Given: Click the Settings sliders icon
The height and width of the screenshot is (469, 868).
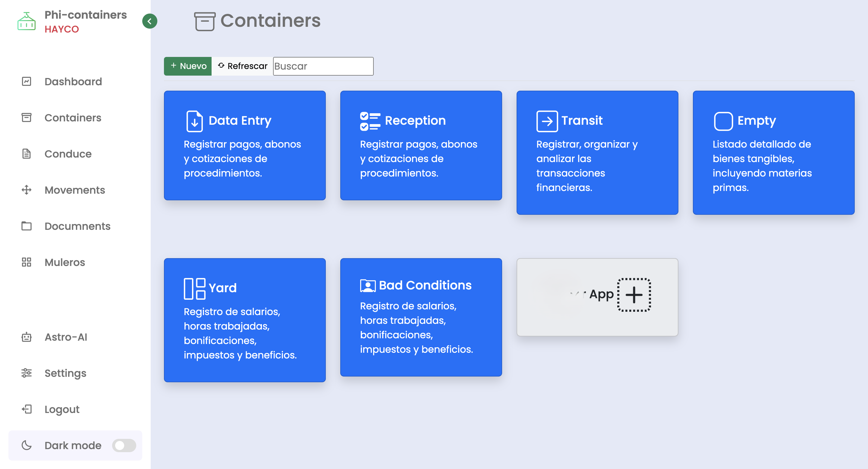Looking at the screenshot, I should coord(27,373).
